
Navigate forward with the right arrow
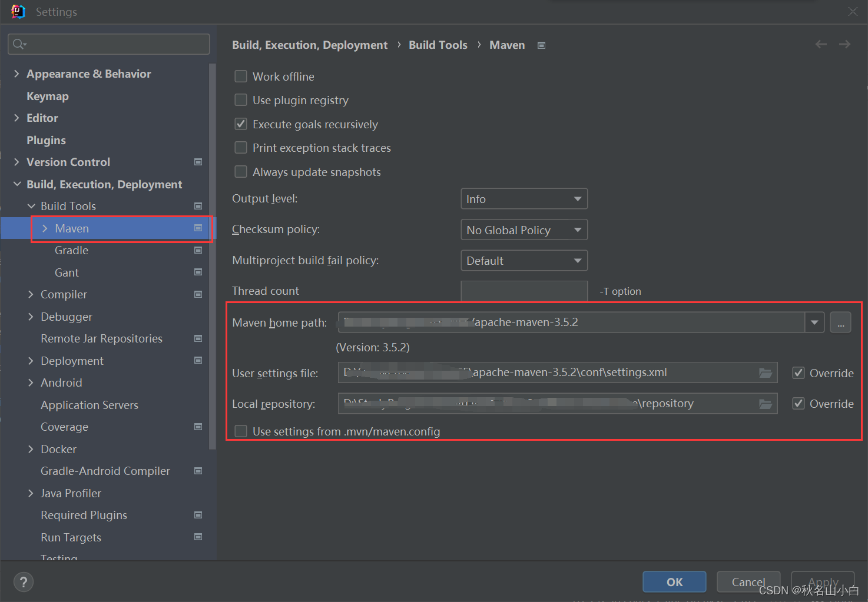844,45
